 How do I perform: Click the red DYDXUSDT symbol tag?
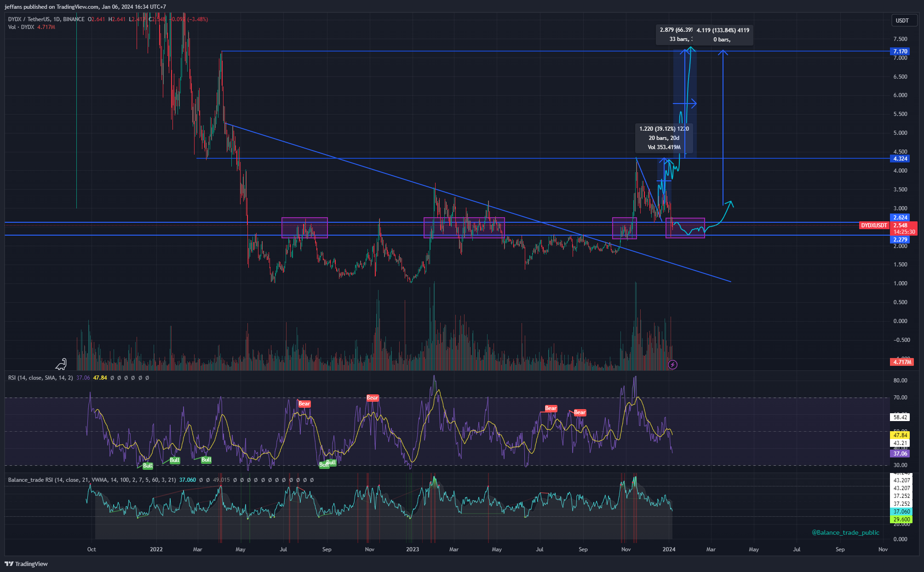tap(874, 225)
